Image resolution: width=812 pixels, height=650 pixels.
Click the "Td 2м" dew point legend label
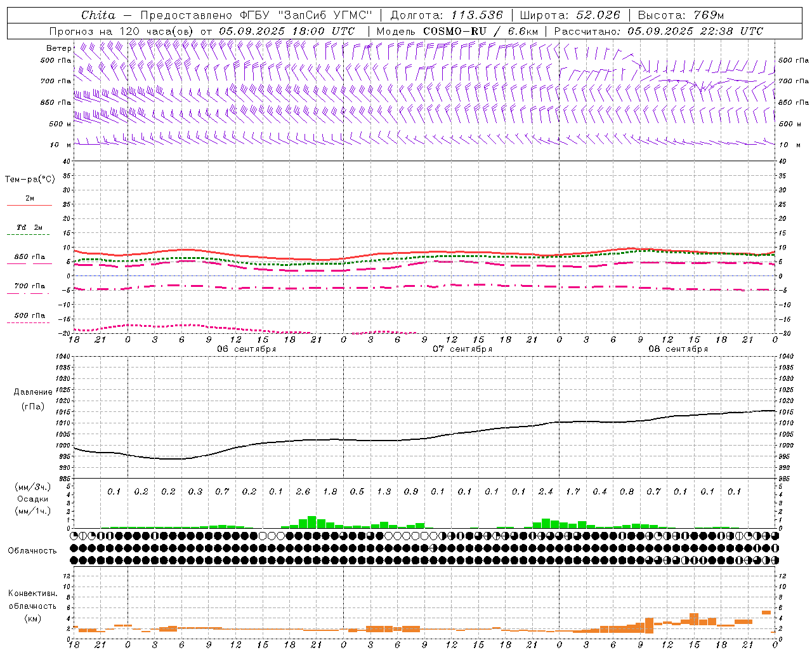(x=29, y=227)
